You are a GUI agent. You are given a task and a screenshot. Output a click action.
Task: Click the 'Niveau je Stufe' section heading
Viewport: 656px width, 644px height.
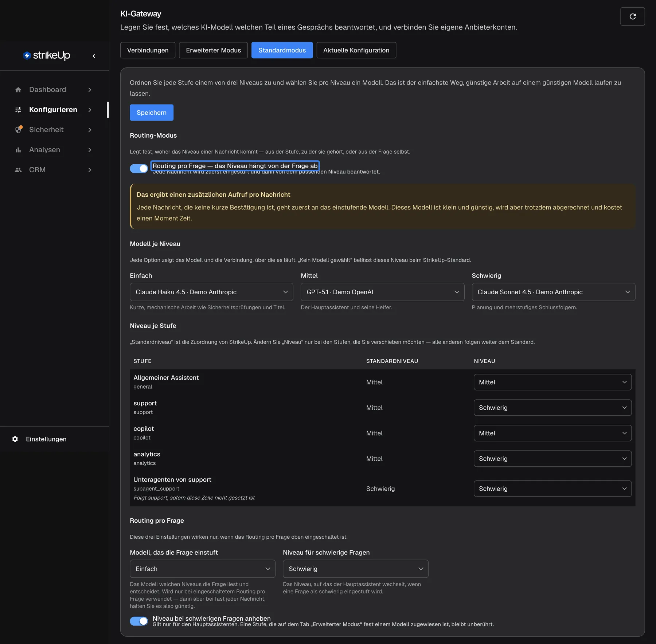153,326
